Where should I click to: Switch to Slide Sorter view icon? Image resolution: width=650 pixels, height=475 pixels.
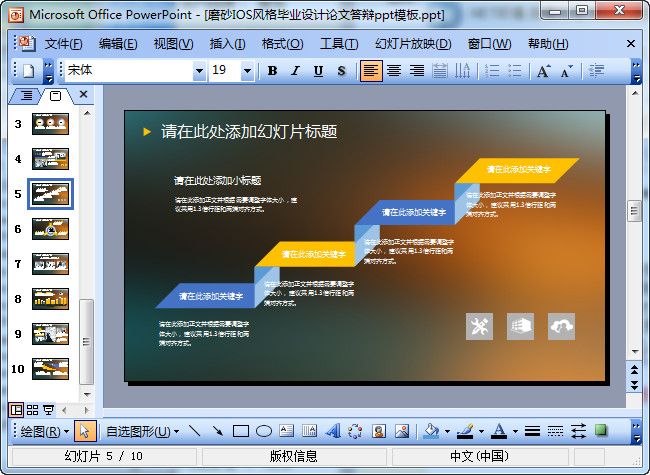(32, 410)
